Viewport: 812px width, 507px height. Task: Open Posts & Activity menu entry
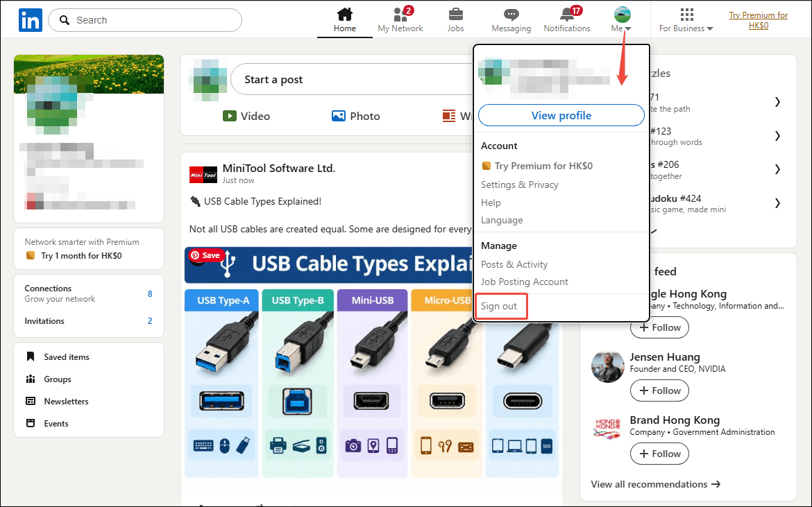[x=514, y=264]
